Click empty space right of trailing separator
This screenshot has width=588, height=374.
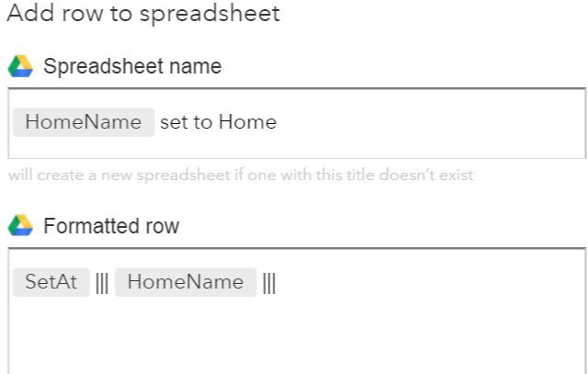pos(423,283)
